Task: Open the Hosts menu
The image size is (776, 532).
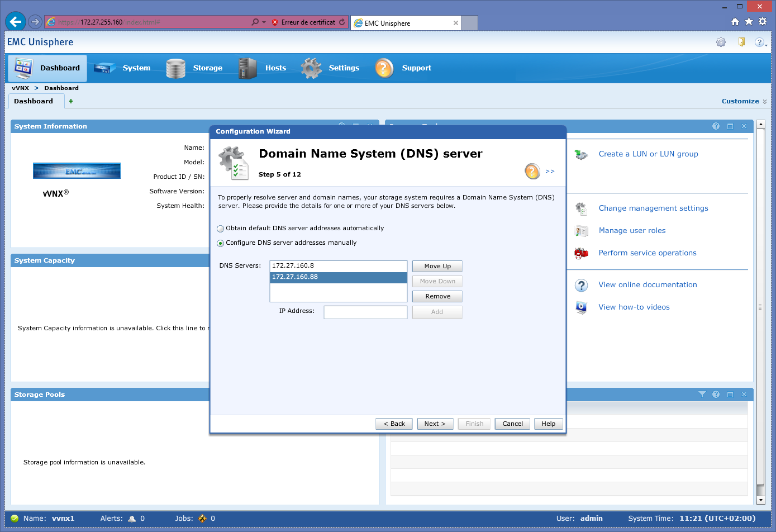Action: (x=263, y=68)
